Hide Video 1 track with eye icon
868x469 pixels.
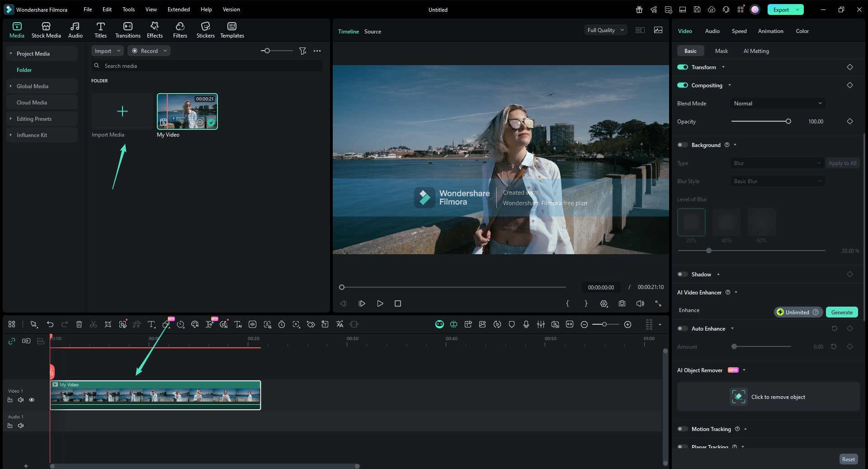(32, 400)
